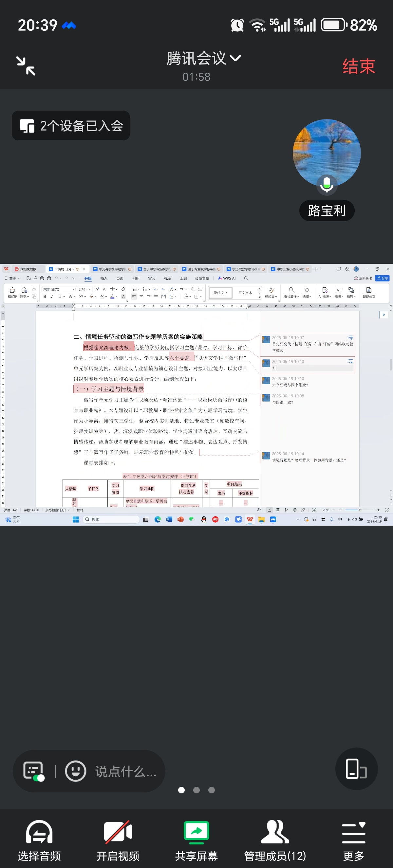In WPS, open the 五号 font size dropdown
393x868 pixels.
pos(84,289)
